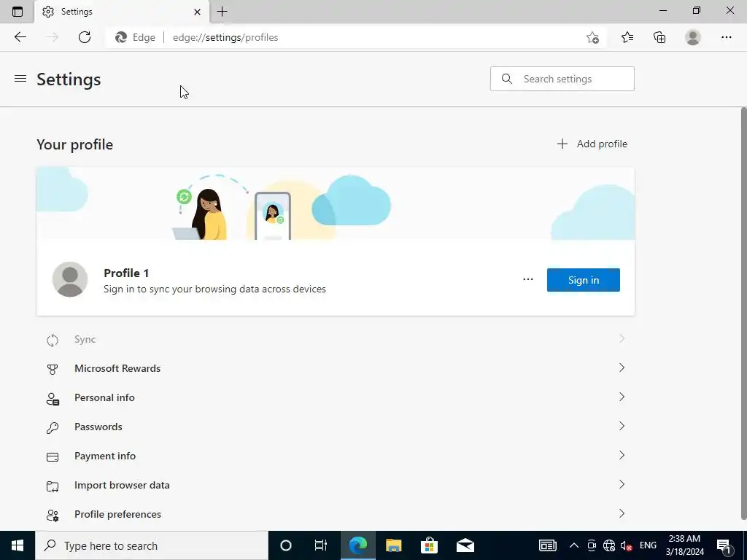Open Mail app from taskbar
This screenshot has height=560, width=747.
(465, 545)
